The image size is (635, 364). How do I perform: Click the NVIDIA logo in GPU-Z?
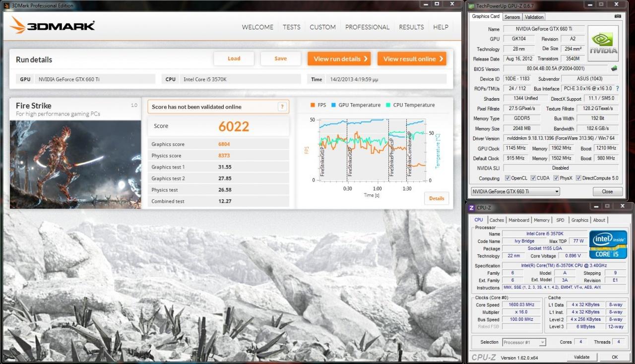coord(603,43)
